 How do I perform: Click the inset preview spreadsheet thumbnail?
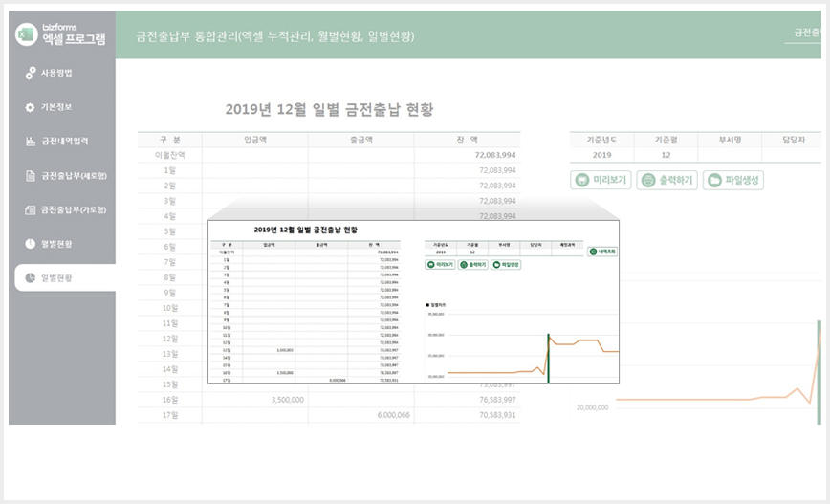click(413, 302)
